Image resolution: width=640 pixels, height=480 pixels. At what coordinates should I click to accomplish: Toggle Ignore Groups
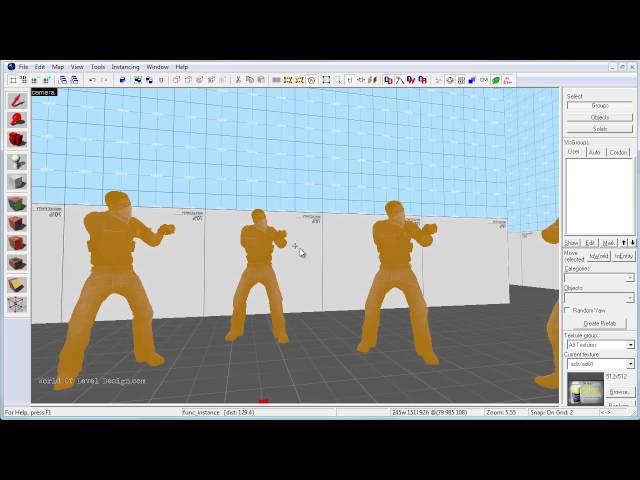pos(161,80)
